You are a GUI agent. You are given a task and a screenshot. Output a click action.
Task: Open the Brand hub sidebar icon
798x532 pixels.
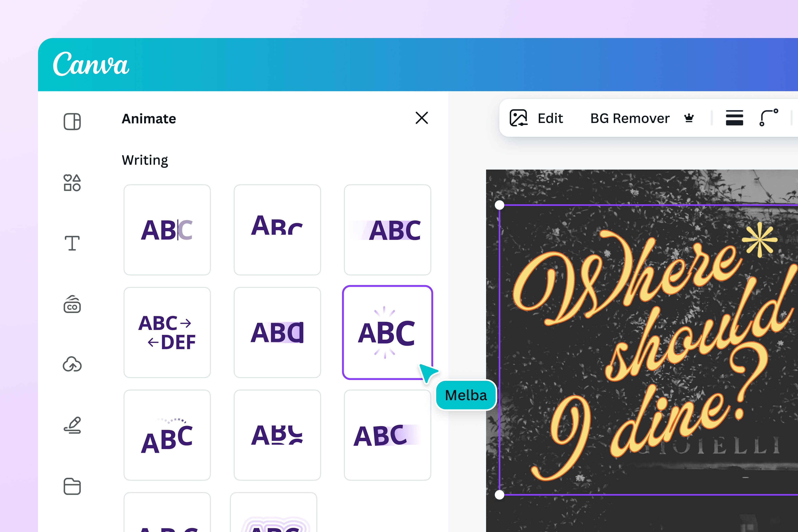point(72,304)
